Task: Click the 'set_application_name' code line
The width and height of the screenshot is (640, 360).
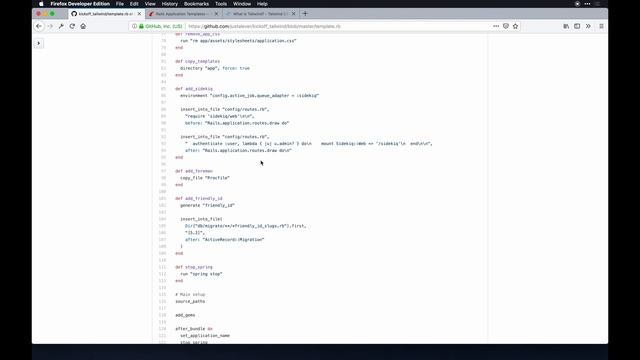Action: [x=205, y=336]
